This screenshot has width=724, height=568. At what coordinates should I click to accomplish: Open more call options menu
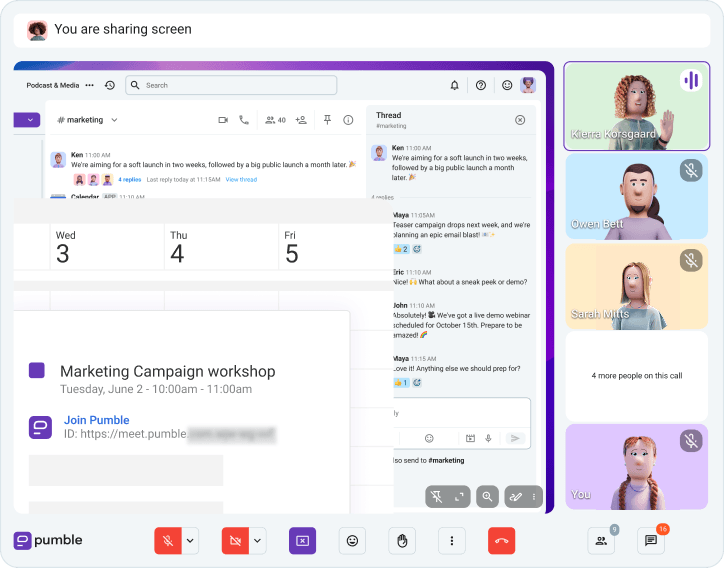click(x=452, y=540)
